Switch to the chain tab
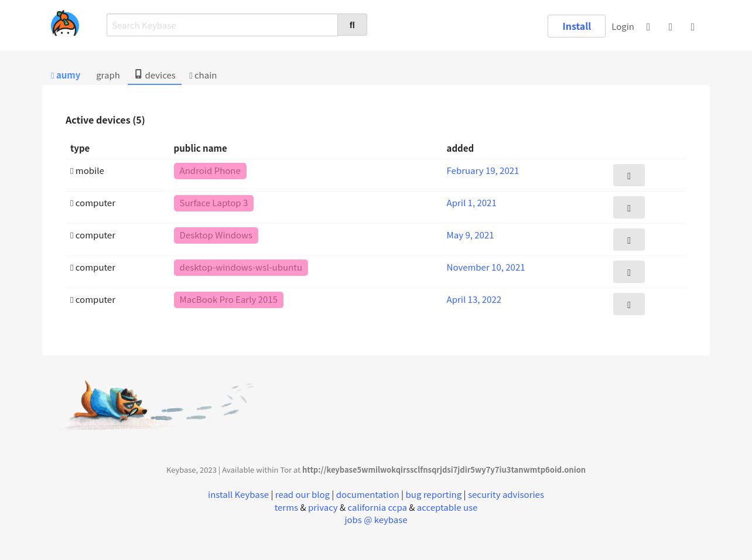Viewport: 752px width, 560px height. (203, 75)
